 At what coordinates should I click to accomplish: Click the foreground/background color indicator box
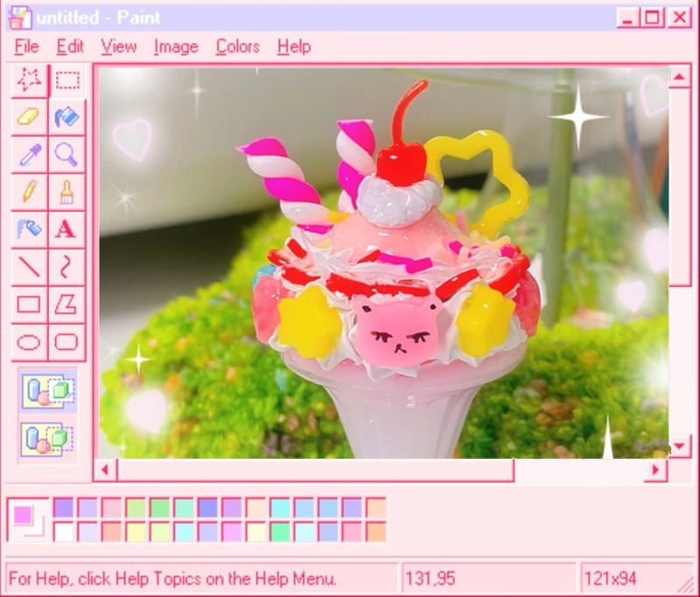pos(26,519)
